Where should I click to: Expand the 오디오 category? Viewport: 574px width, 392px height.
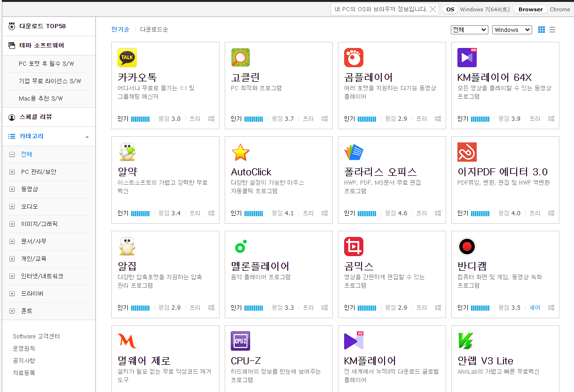pos(12,207)
